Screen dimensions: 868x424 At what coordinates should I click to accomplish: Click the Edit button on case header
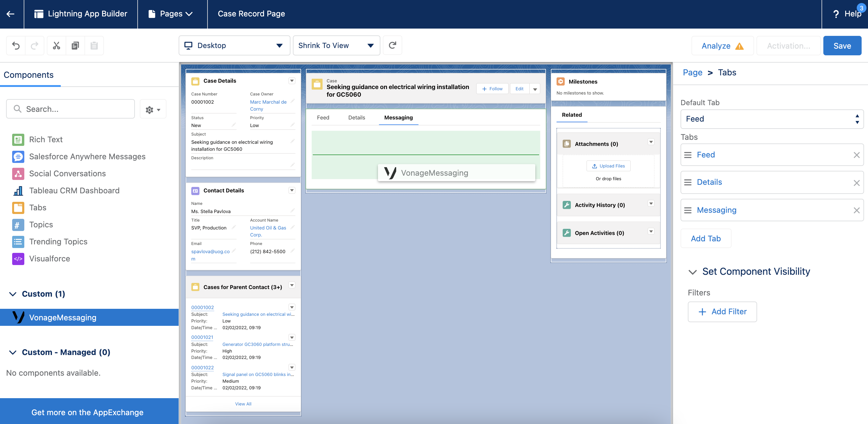click(x=519, y=89)
